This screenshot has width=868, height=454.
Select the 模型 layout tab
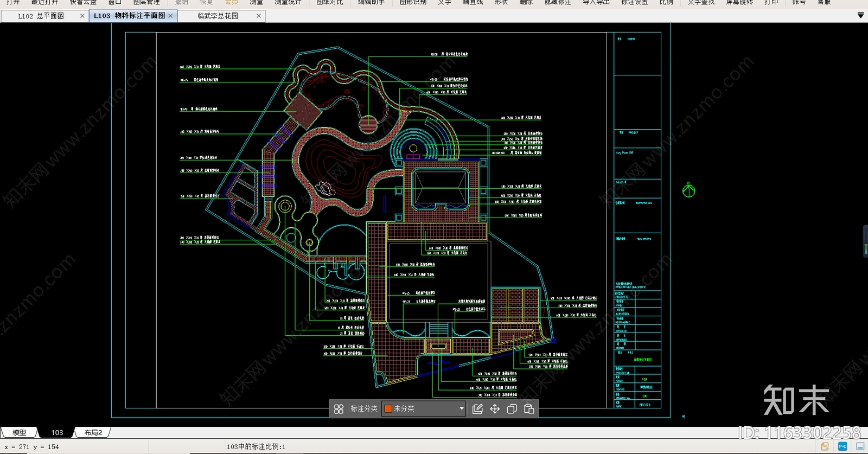[x=20, y=432]
